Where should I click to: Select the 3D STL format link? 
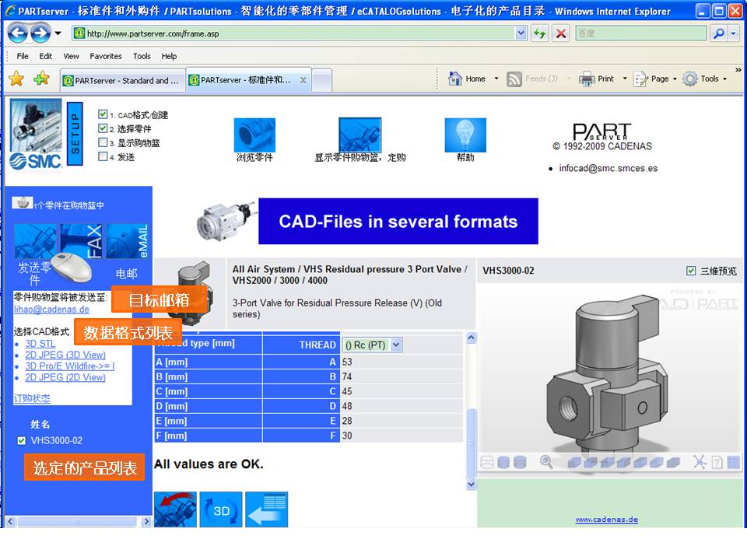click(x=40, y=343)
